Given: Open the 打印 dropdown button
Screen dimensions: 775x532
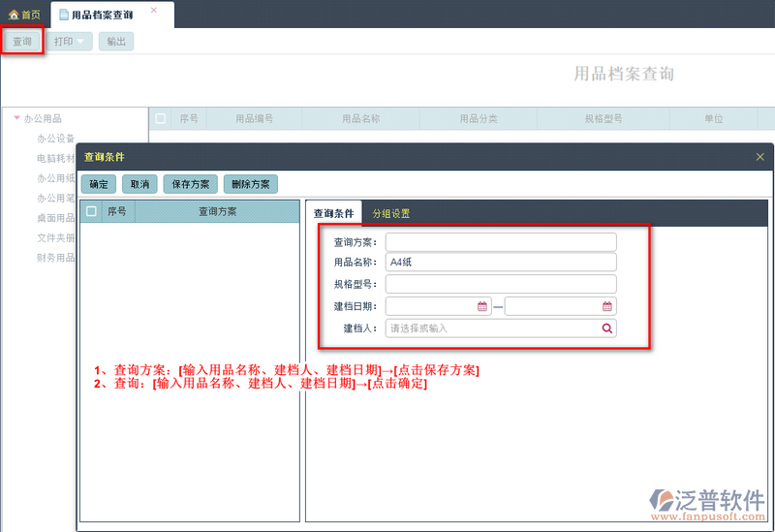Looking at the screenshot, I should [x=69, y=42].
